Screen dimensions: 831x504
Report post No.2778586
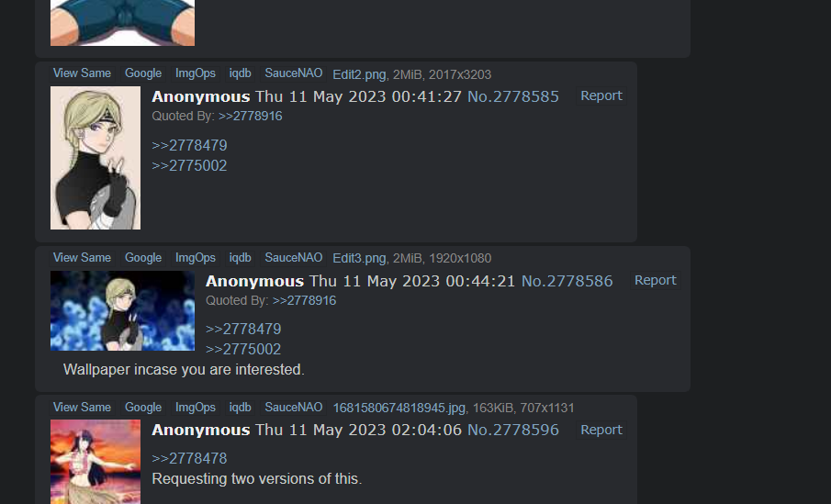click(655, 280)
